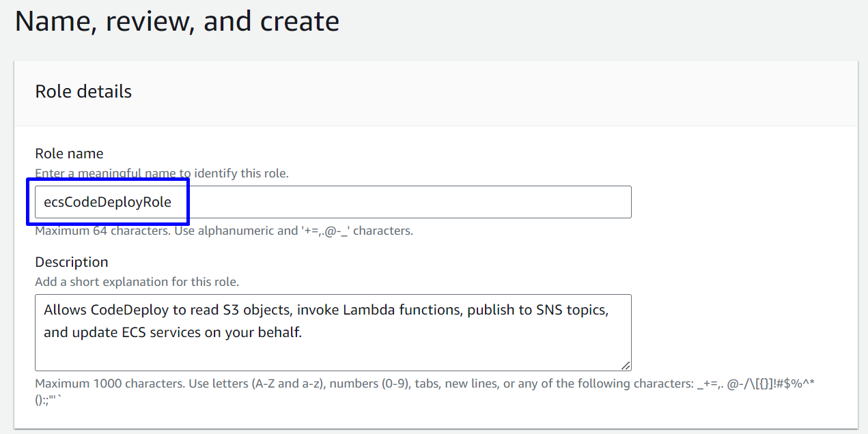The image size is (868, 434).
Task: Click the "Role details" section heading
Action: tap(83, 91)
